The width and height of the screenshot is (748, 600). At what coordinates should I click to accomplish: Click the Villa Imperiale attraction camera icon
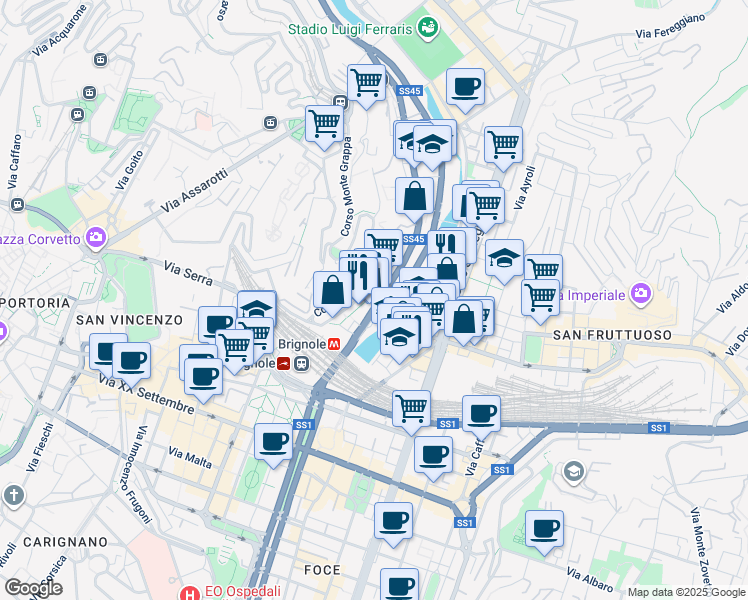[x=640, y=295]
